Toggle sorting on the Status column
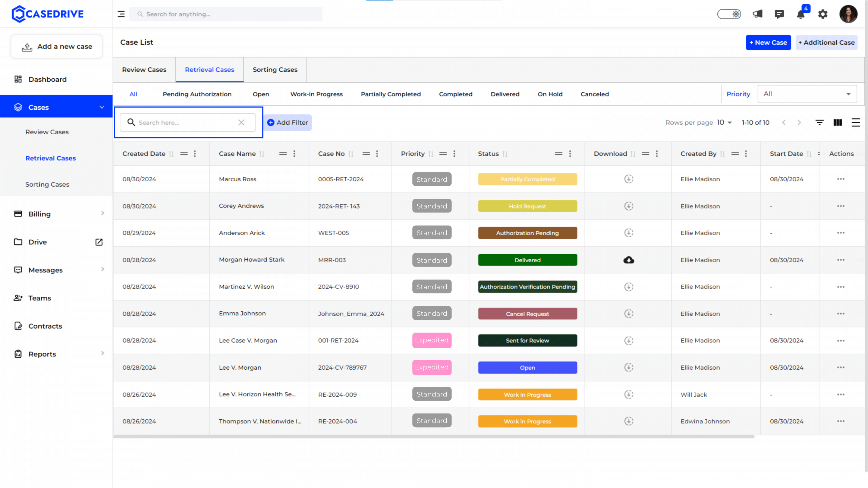 click(x=505, y=154)
